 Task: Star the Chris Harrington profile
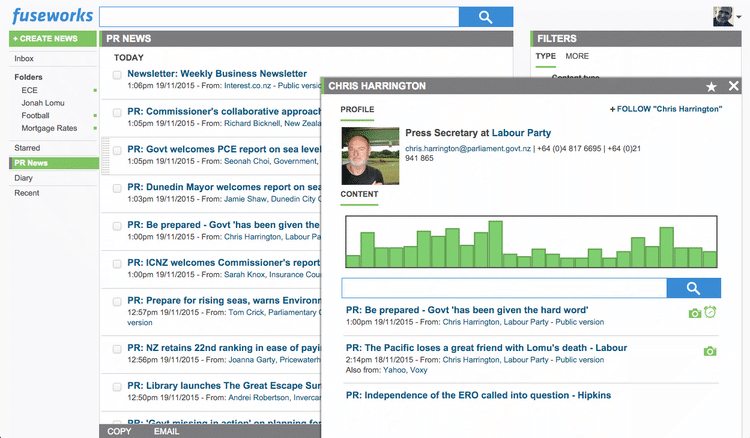[x=711, y=87]
